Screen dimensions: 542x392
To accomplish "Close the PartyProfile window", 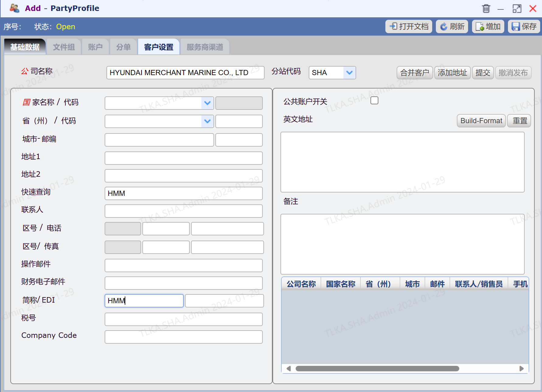I will pyautogui.click(x=533, y=9).
